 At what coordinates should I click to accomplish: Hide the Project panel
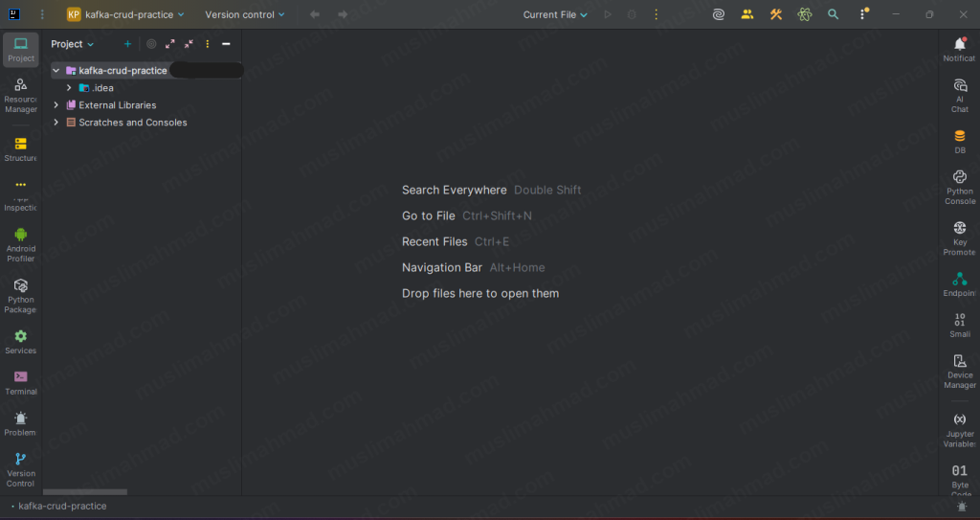coord(226,44)
